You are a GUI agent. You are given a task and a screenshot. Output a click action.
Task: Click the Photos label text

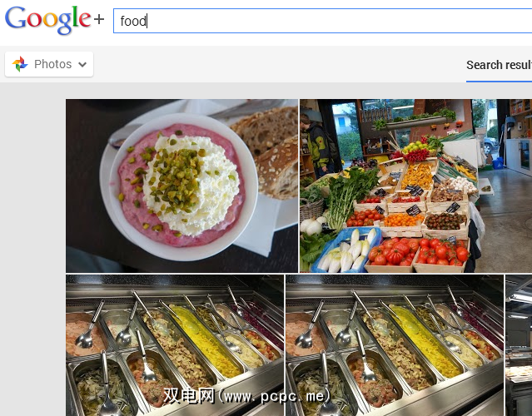coord(53,64)
